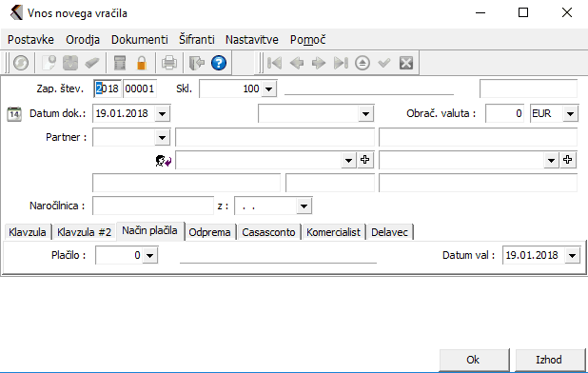The width and height of the screenshot is (588, 373).
Task: Click the orange padlock icon
Action: pyautogui.click(x=142, y=63)
